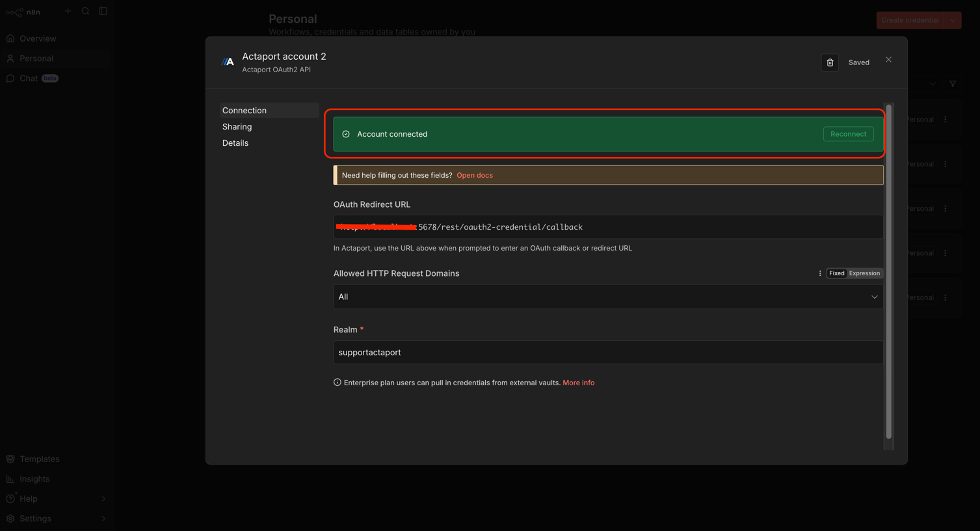980x531 pixels.
Task: Click the info icon near Enterprise plan text
Action: coord(338,383)
